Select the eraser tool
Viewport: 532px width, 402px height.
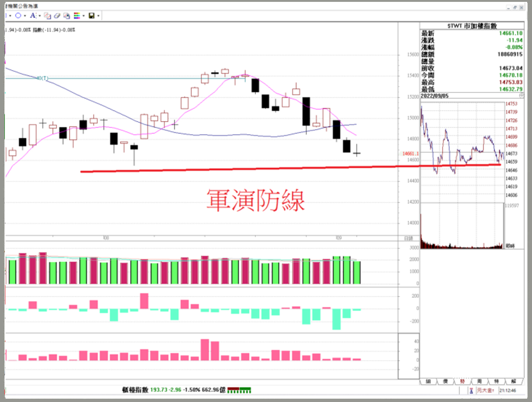(x=57, y=16)
